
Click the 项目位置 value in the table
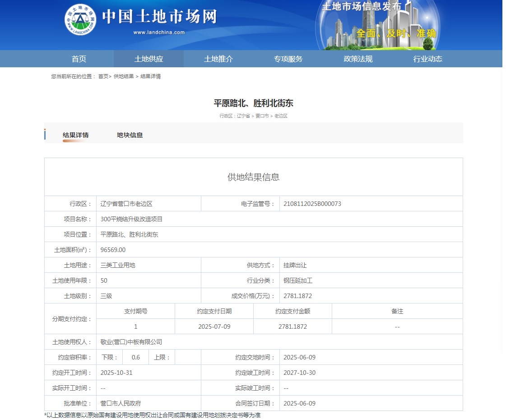(129, 234)
